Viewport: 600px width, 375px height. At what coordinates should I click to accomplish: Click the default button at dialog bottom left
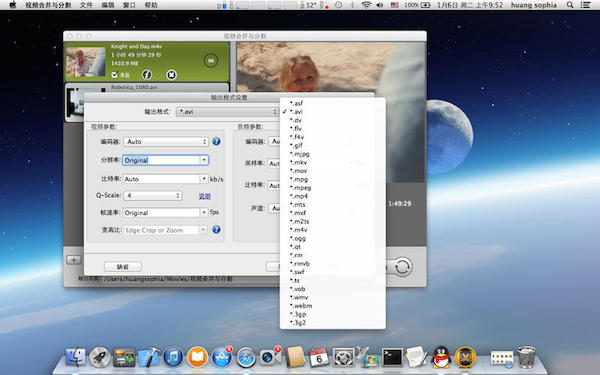coord(123,267)
